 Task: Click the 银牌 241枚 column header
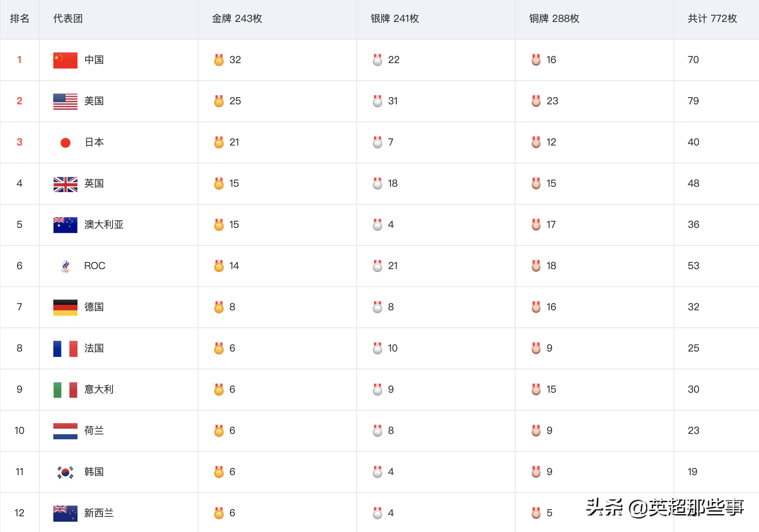(394, 19)
